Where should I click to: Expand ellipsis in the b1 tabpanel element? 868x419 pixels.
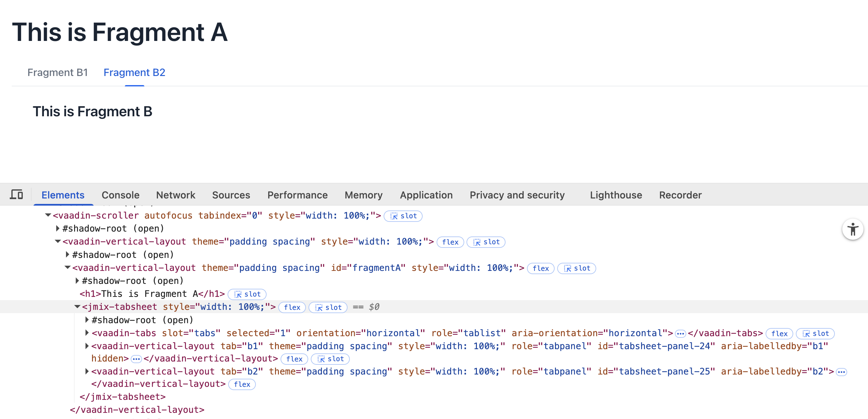[x=136, y=359]
